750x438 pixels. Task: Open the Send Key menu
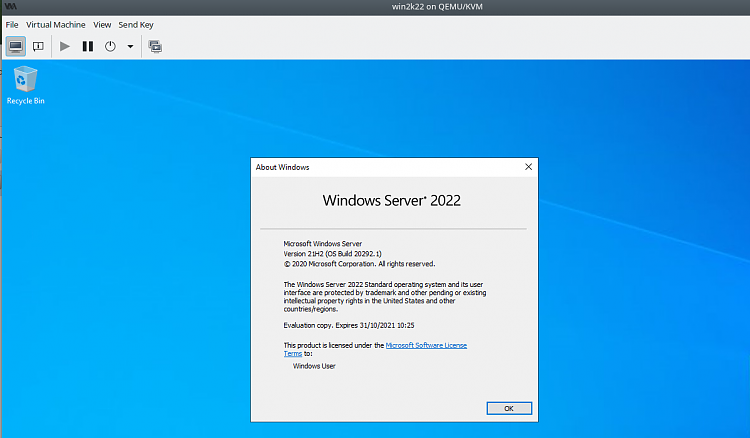(x=136, y=25)
